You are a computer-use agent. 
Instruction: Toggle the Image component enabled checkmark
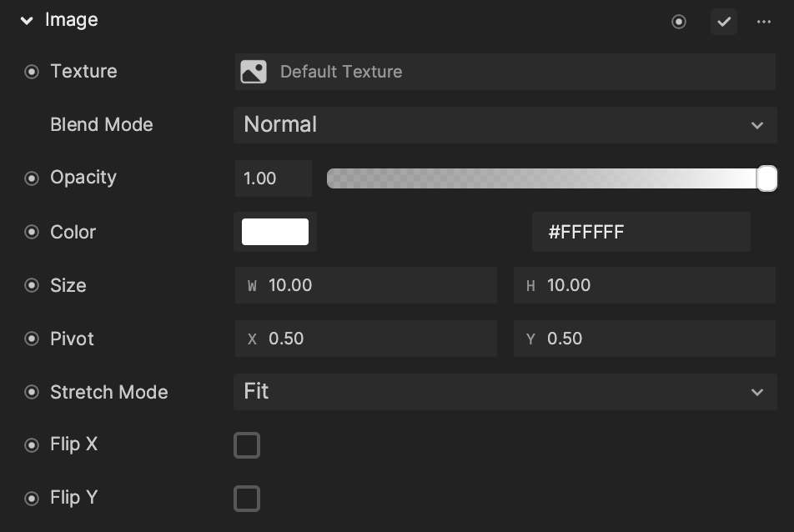tap(724, 22)
